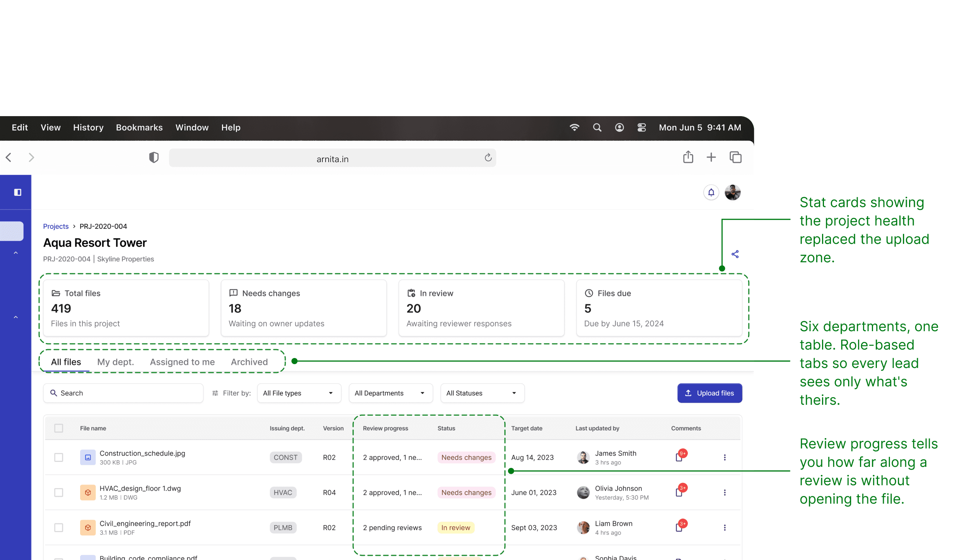Expand the All Departments filter

(390, 393)
